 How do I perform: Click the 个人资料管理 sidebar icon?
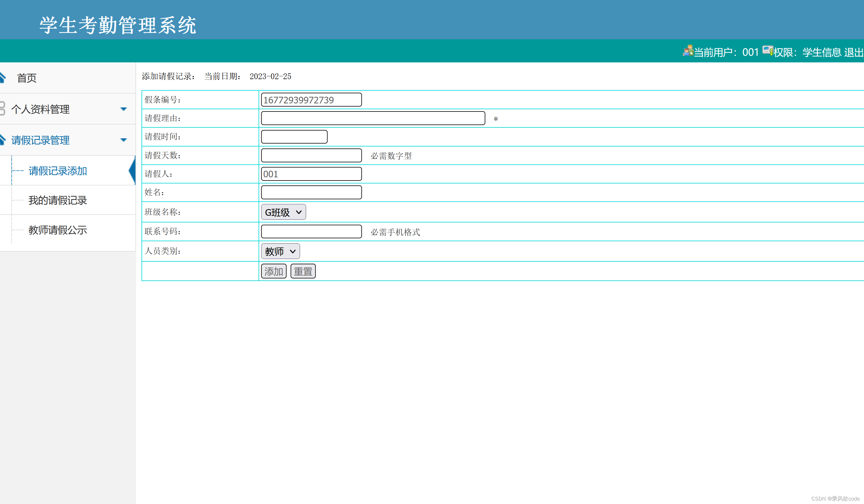tap(2, 108)
